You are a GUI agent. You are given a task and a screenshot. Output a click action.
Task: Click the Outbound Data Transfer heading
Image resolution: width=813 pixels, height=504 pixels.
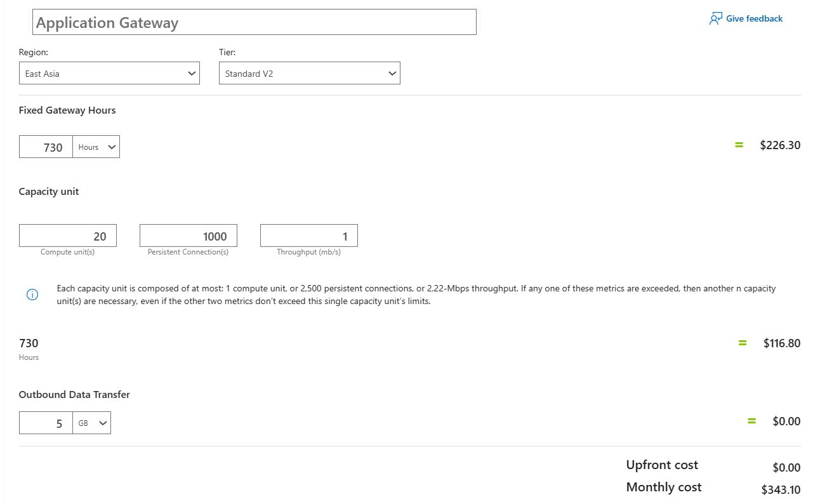pyautogui.click(x=74, y=395)
